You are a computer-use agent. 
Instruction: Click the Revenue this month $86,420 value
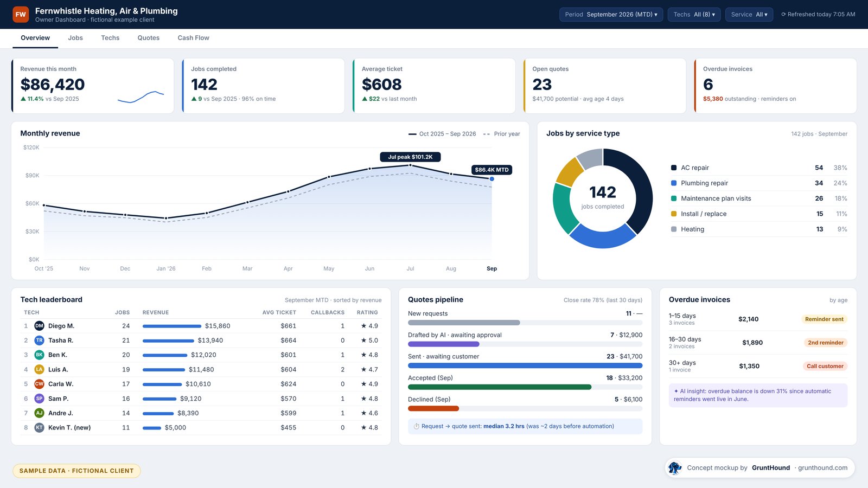click(x=53, y=85)
